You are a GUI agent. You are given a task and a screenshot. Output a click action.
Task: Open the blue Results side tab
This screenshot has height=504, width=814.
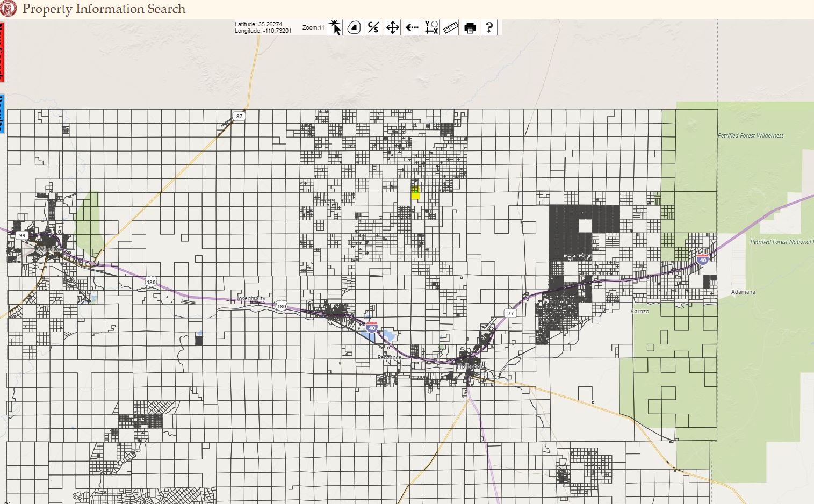click(2, 114)
